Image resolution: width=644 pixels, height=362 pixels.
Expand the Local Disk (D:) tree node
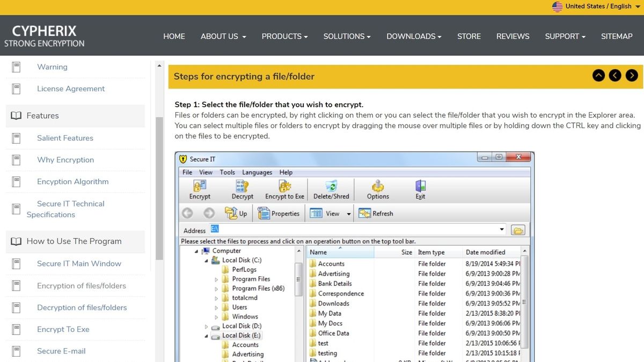206,326
